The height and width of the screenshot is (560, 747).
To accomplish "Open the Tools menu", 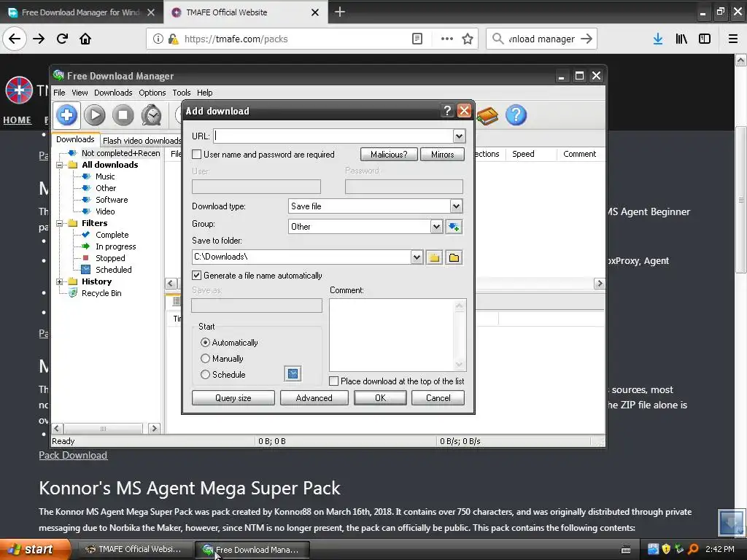I will pos(181,93).
